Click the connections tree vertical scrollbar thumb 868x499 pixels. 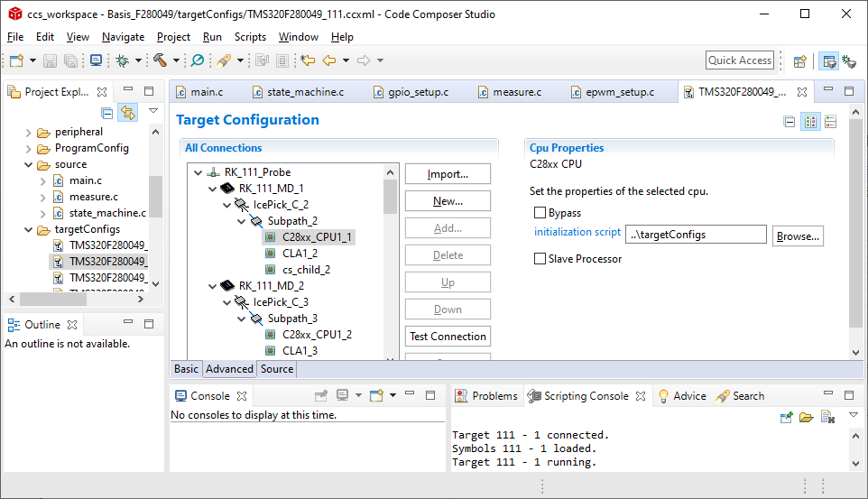[x=391, y=196]
